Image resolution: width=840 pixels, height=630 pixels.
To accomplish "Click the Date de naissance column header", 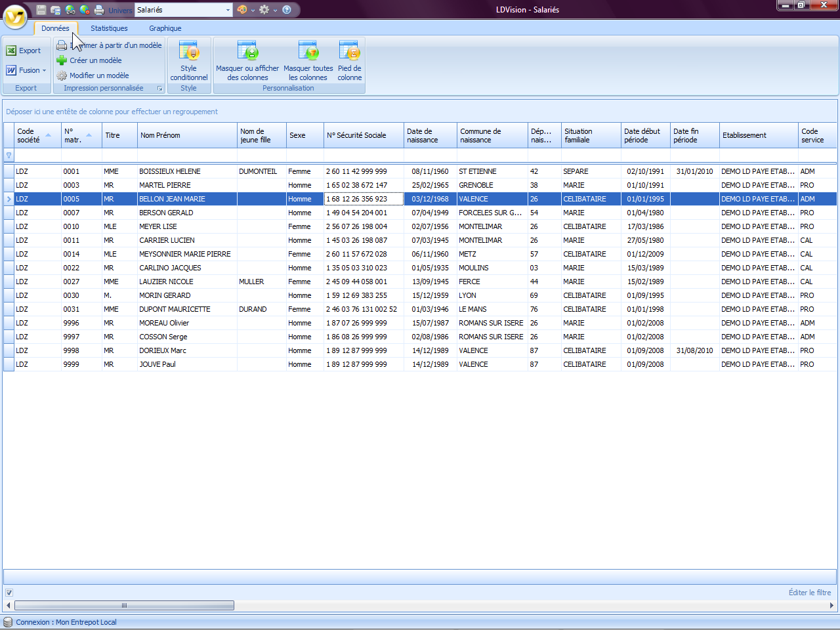I will click(x=430, y=135).
